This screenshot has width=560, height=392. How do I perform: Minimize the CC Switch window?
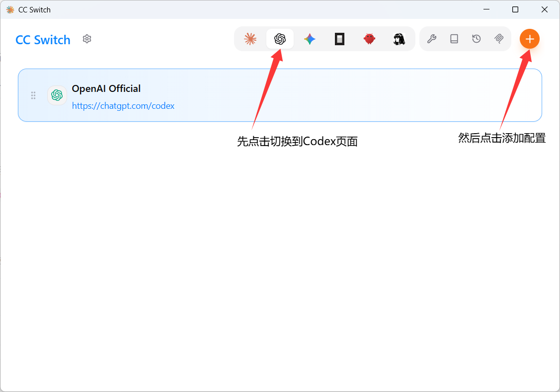coord(486,9)
